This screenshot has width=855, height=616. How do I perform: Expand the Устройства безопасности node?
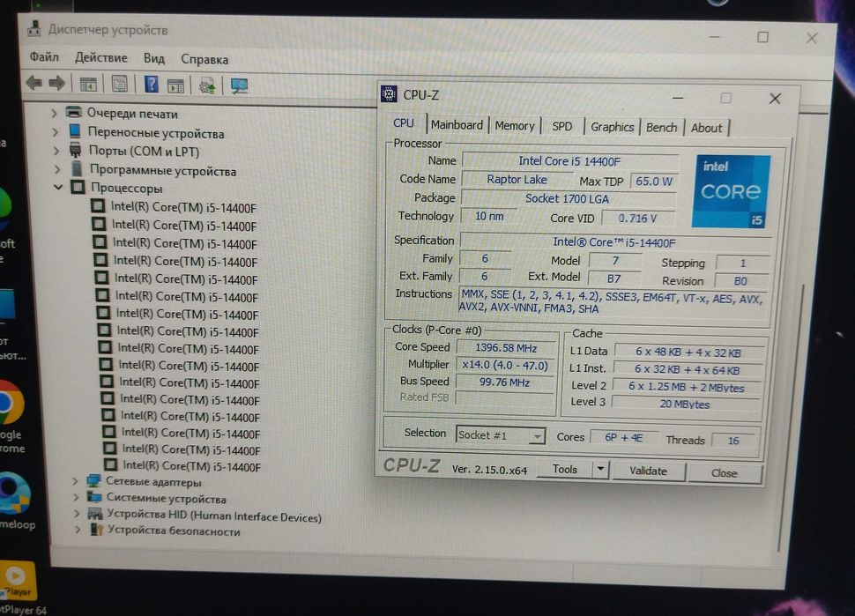coord(78,530)
